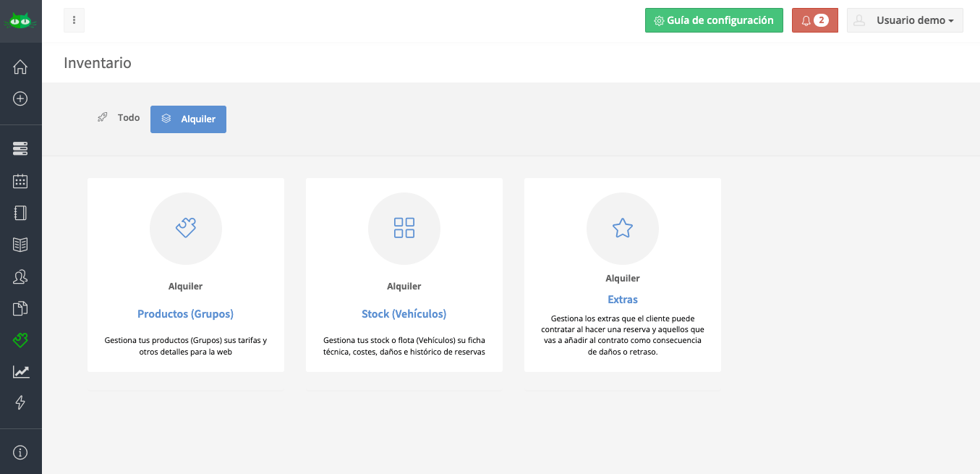Click the user avatar icon

pyautogui.click(x=859, y=21)
